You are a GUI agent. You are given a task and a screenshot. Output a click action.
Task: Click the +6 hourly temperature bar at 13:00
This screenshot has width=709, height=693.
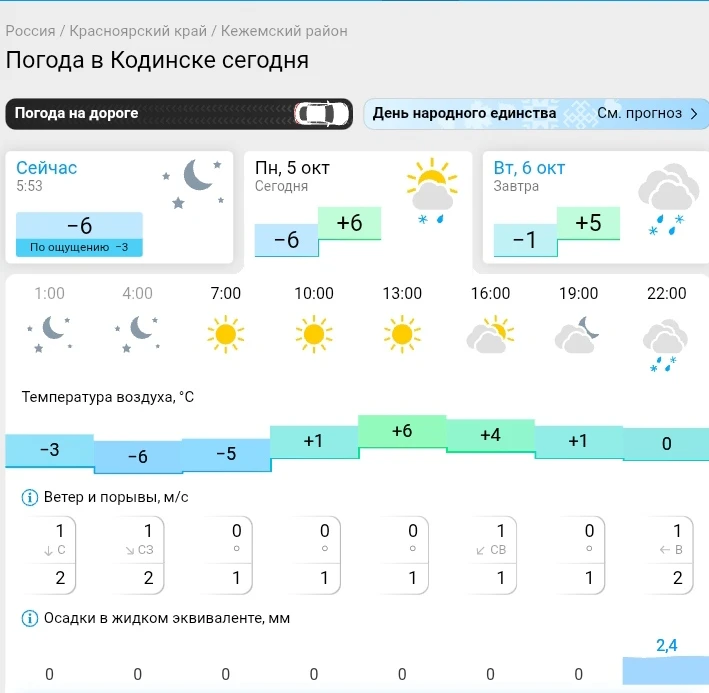pyautogui.click(x=402, y=431)
